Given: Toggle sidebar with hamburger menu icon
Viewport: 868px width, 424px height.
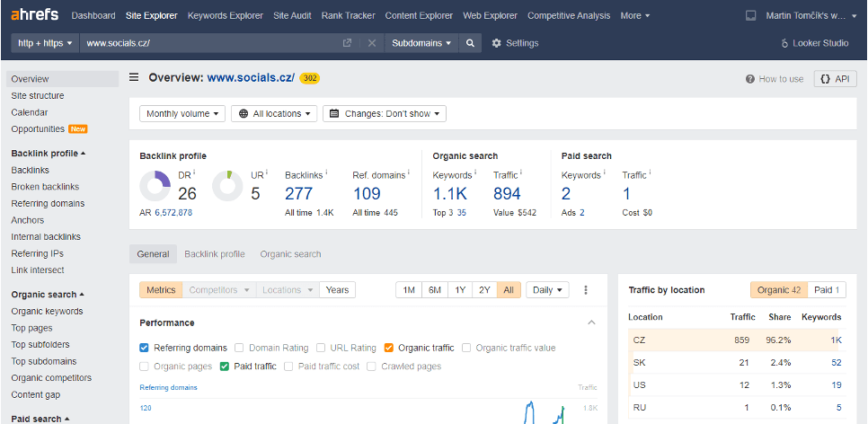Looking at the screenshot, I should (134, 77).
